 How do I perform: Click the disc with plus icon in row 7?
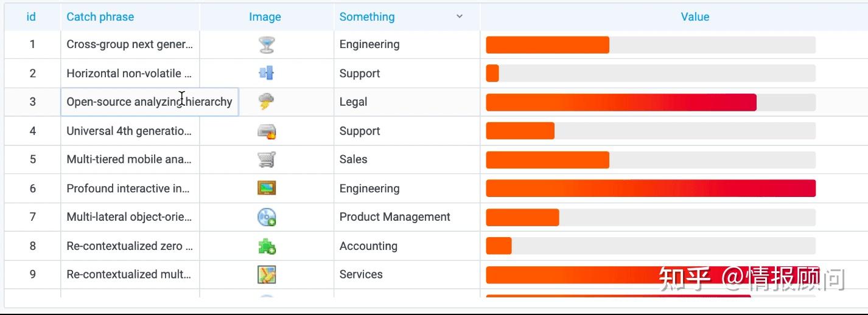267,217
